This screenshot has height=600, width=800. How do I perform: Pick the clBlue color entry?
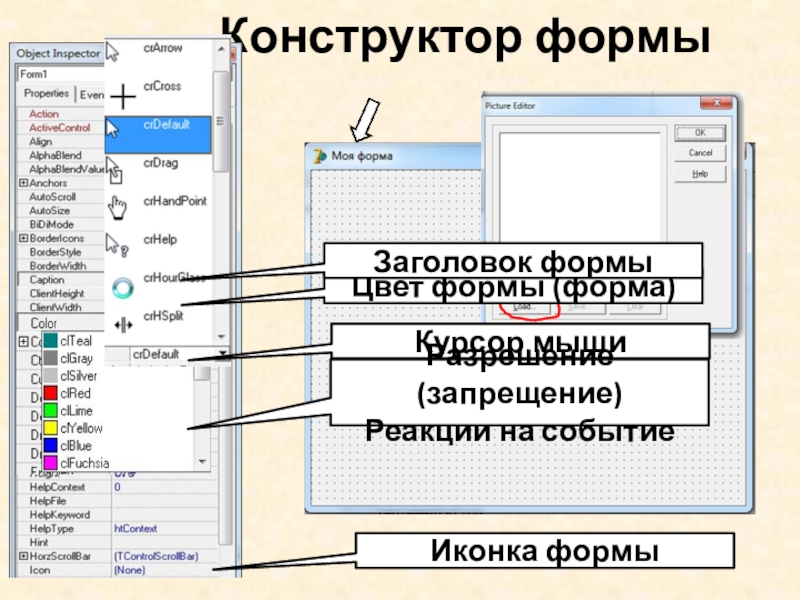pyautogui.click(x=75, y=446)
